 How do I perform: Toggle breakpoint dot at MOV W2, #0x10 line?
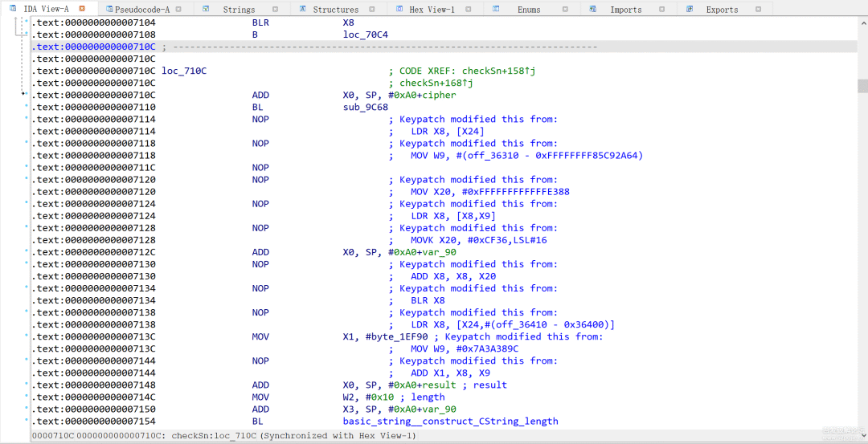click(x=27, y=397)
